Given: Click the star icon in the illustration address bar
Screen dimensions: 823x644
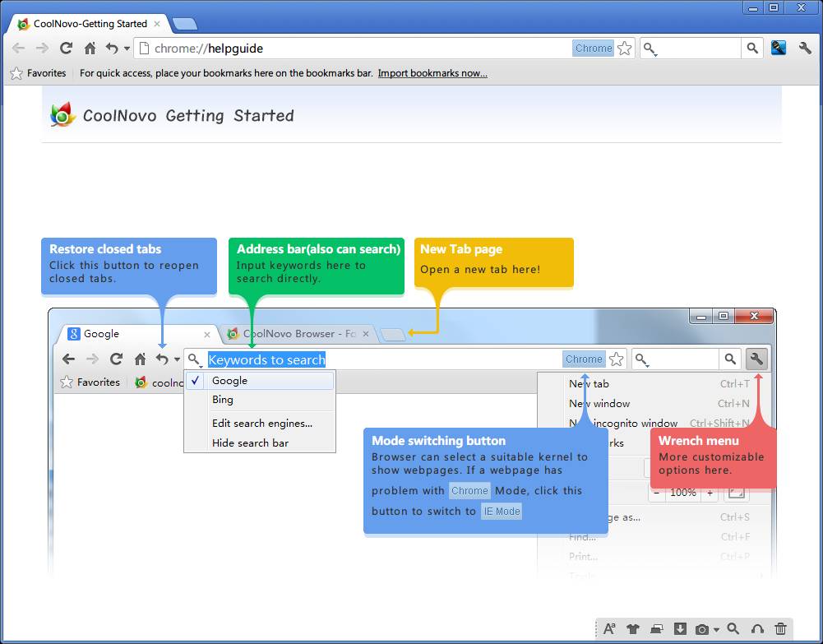Looking at the screenshot, I should point(617,359).
